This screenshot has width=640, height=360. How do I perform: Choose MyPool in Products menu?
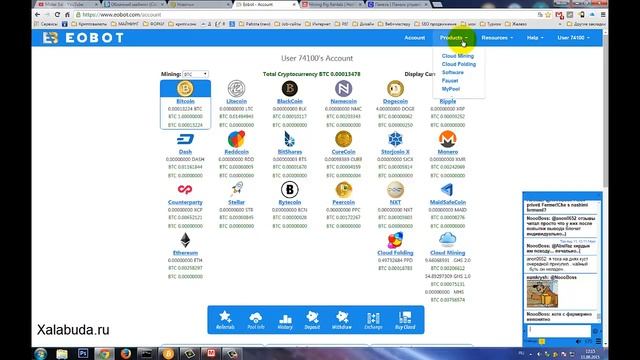click(451, 89)
